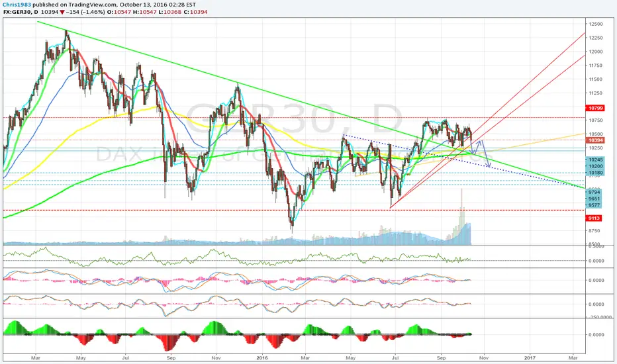The image size is (617, 364).
Task: Click the 9577 price level label
Action: (x=594, y=205)
